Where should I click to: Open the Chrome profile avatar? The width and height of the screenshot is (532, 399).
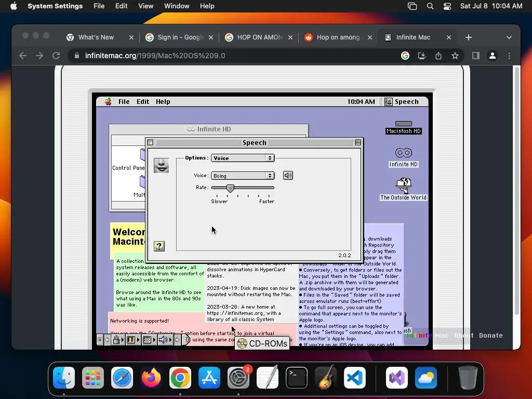pos(493,56)
